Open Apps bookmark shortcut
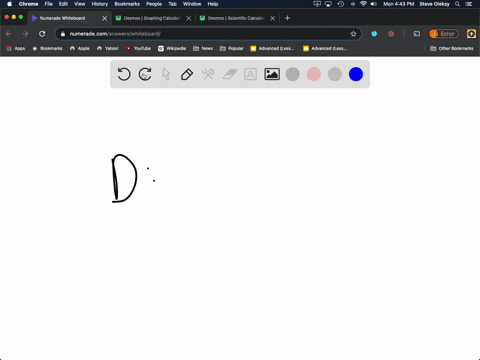This screenshot has width=480, height=360. click(x=16, y=48)
